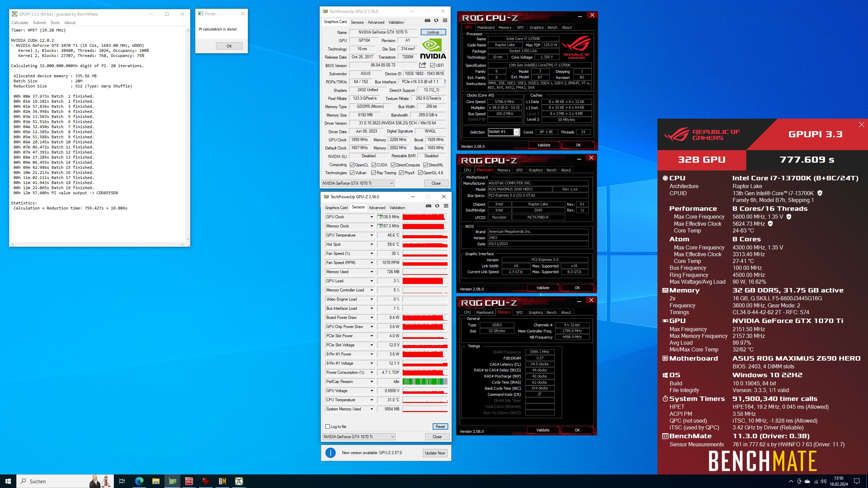Screen dimensions: 868x488
Task: Toggle DirectML checkbox
Action: pyautogui.click(x=426, y=165)
